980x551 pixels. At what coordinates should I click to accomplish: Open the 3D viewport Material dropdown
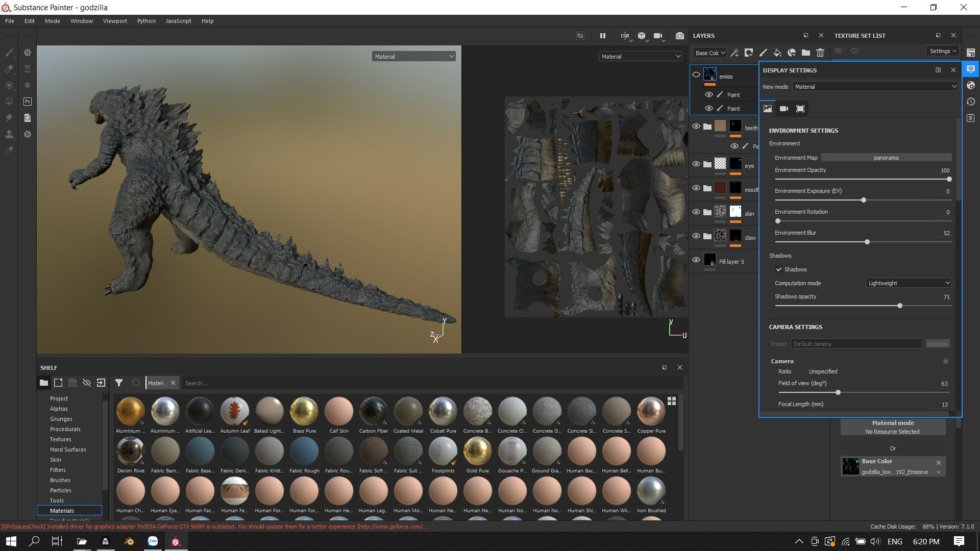[x=413, y=56]
